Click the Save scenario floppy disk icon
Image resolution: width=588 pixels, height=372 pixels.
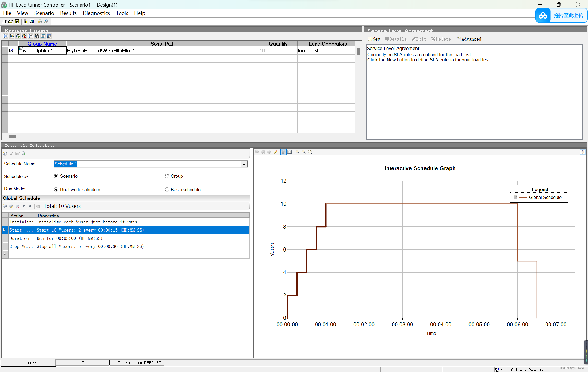17,22
